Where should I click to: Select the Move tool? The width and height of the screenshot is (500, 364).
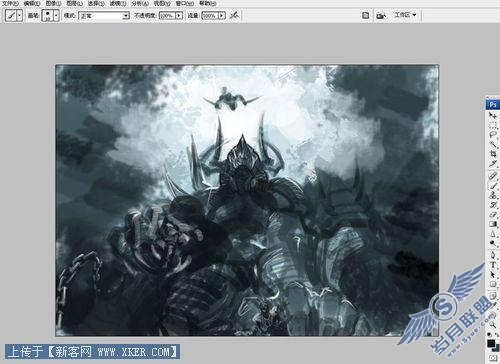pyautogui.click(x=493, y=116)
